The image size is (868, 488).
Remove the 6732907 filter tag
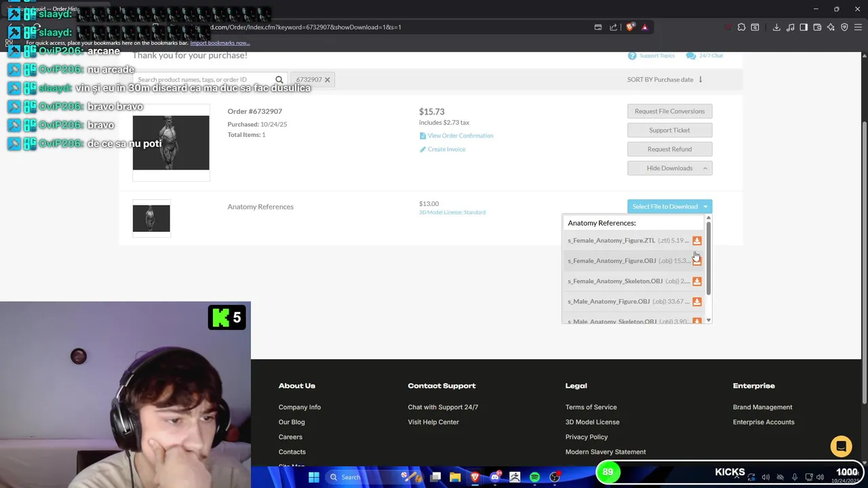pyautogui.click(x=327, y=80)
